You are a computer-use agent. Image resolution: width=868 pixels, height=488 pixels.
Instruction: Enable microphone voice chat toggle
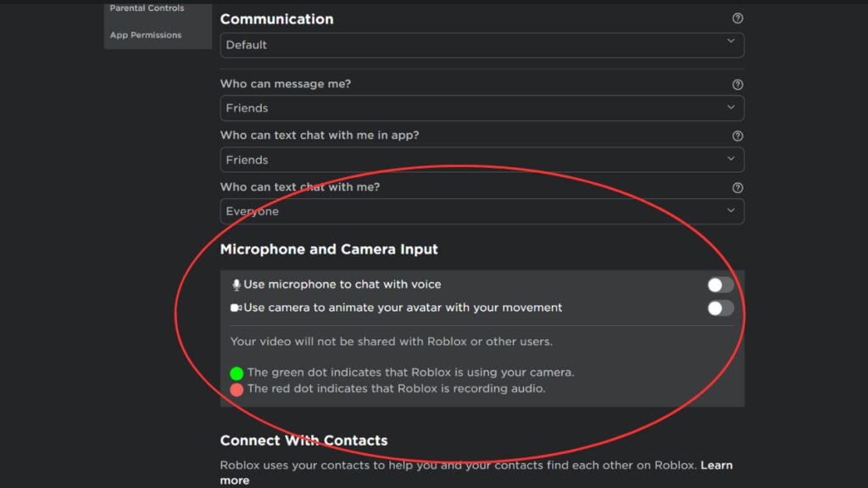tap(720, 284)
